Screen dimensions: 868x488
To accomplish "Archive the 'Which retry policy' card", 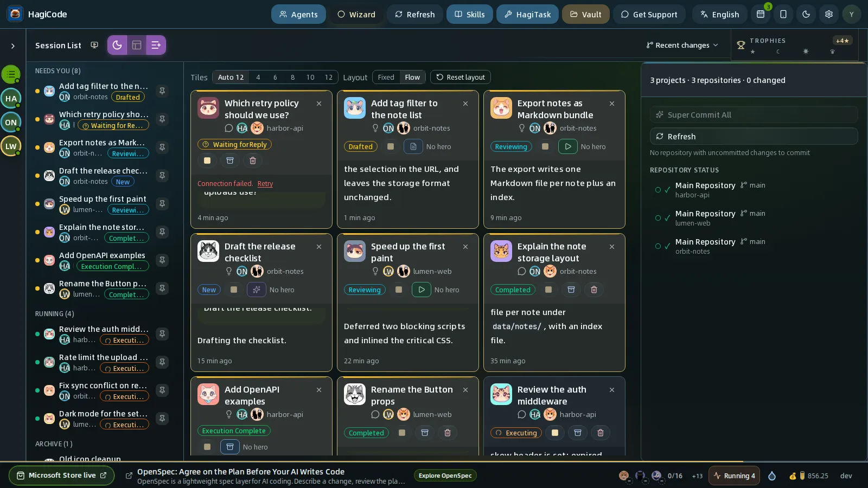I will tap(230, 160).
